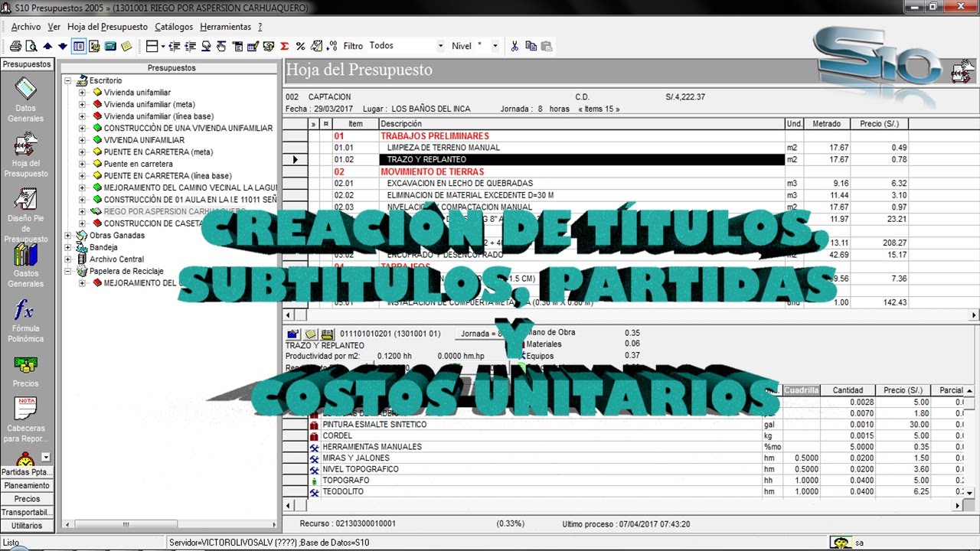Select CONSTRUCCIÓN DE UNA VIVIENDA UNIFAMILIAR
980x551 pixels.
pos(188,128)
